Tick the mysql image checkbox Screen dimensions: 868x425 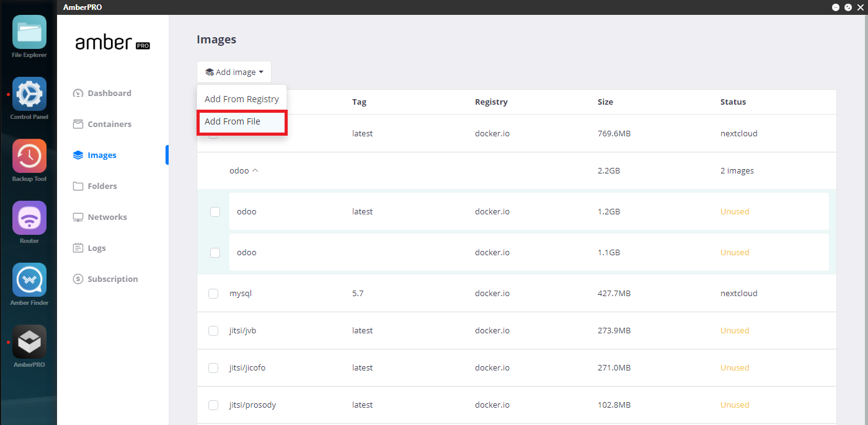coord(213,294)
